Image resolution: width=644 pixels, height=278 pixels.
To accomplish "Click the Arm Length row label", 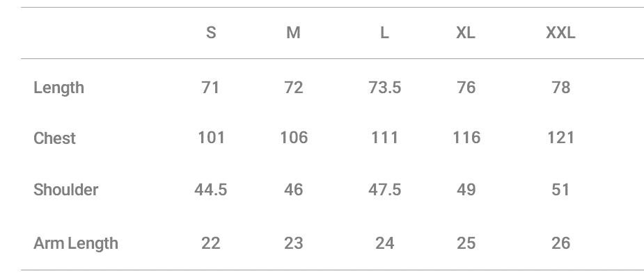I will point(76,243).
